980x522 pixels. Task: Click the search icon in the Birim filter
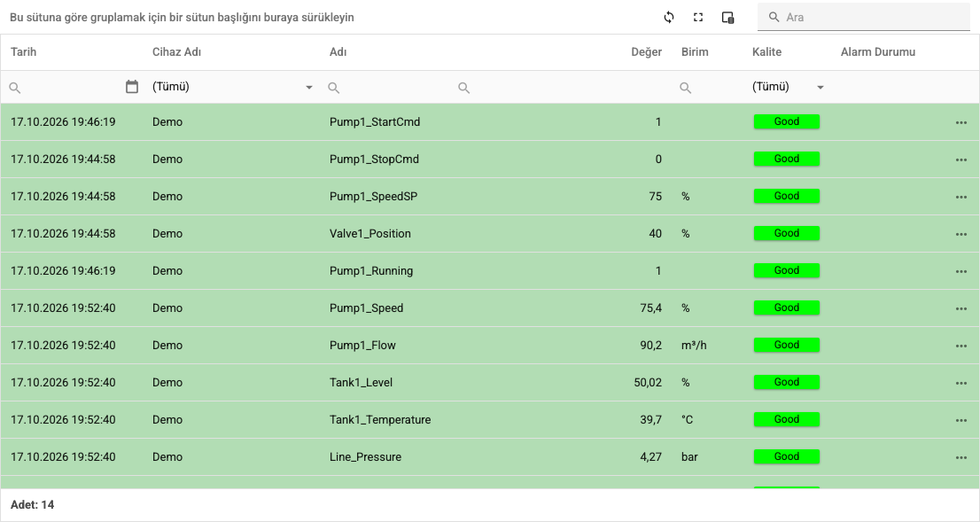click(x=686, y=88)
